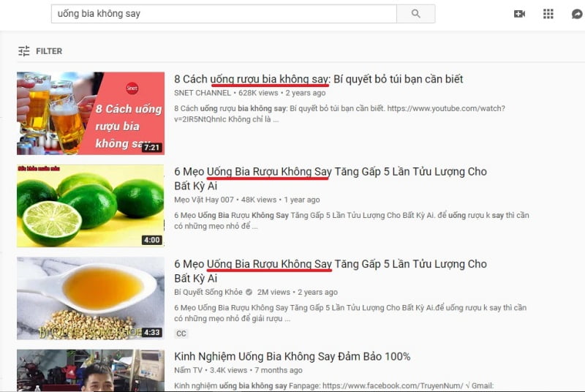Open the FILTER options
The width and height of the screenshot is (585, 392).
[49, 51]
